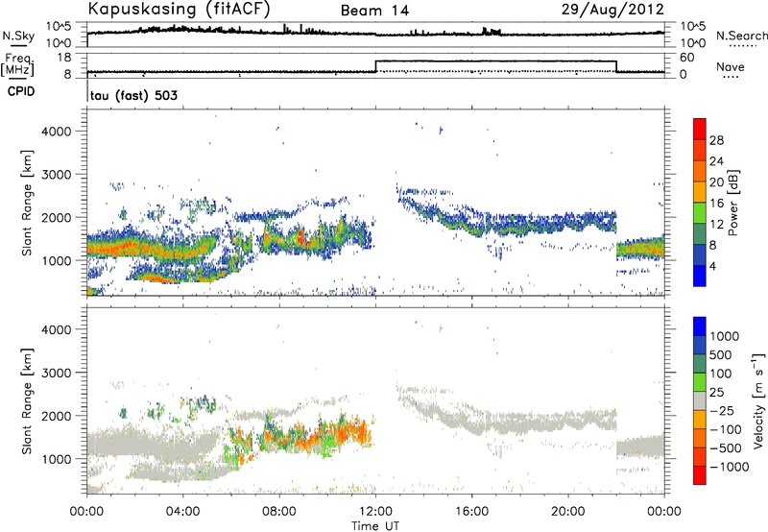Pick the Power colorbar segment between 20 and 24
This screenshot has width=768, height=532.
(700, 172)
